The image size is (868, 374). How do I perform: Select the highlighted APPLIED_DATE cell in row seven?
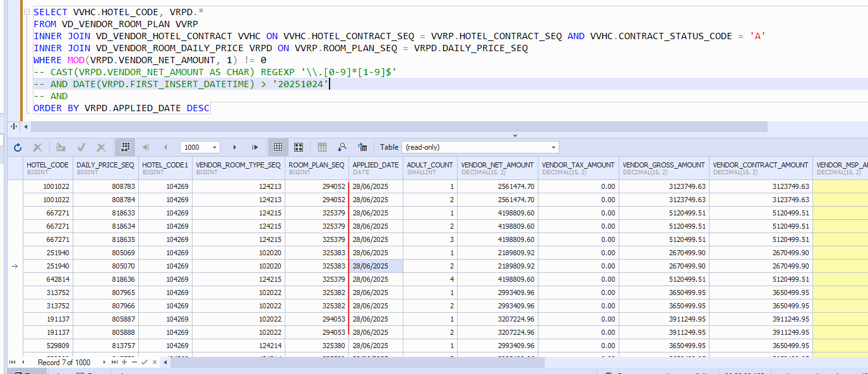tap(376, 266)
